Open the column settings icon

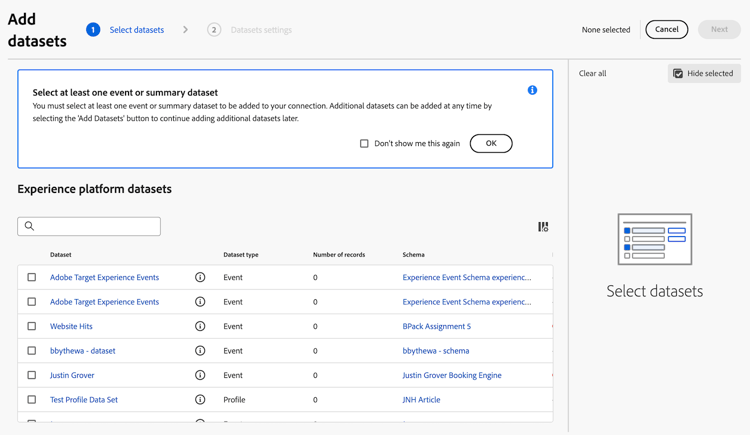(543, 227)
